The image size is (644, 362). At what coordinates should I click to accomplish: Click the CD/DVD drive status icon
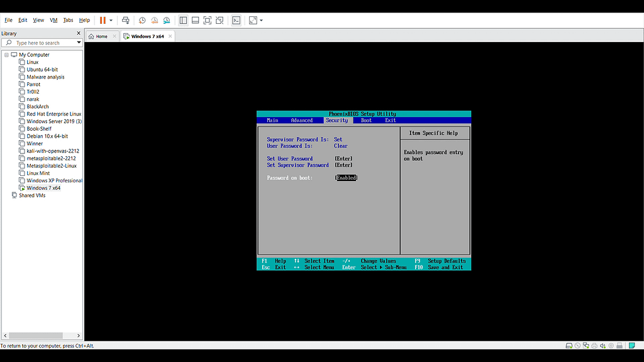click(x=577, y=346)
